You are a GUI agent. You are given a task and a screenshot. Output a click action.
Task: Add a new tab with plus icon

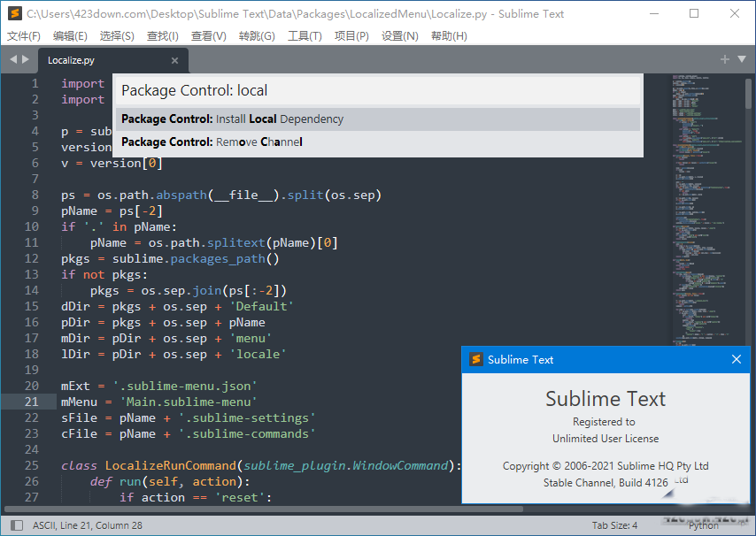(x=725, y=59)
